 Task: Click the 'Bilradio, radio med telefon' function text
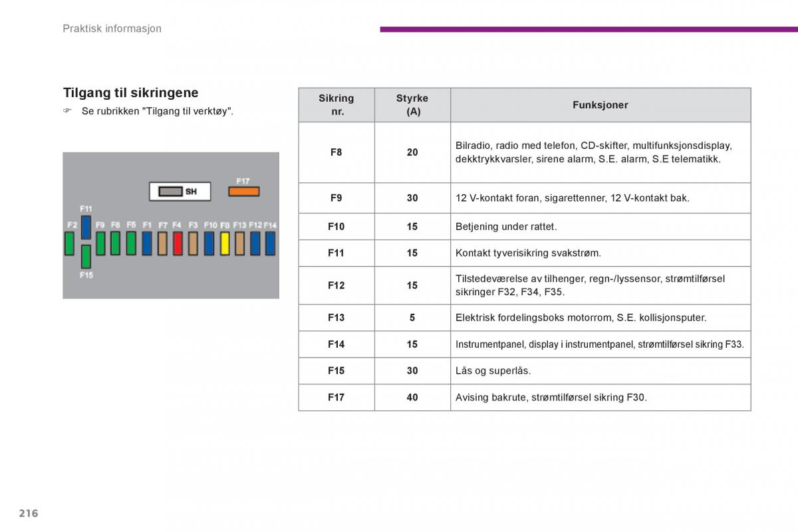(x=594, y=152)
